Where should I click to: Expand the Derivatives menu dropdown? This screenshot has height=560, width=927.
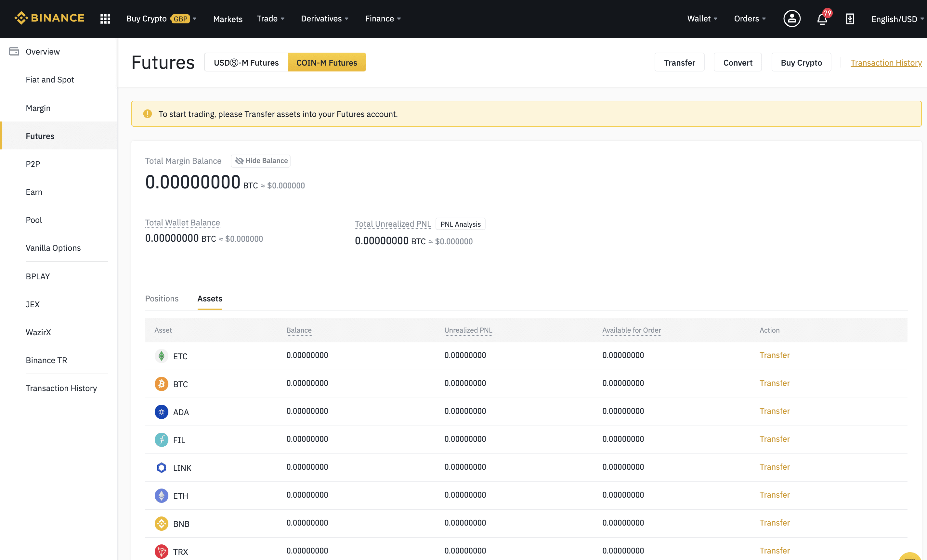pos(325,19)
